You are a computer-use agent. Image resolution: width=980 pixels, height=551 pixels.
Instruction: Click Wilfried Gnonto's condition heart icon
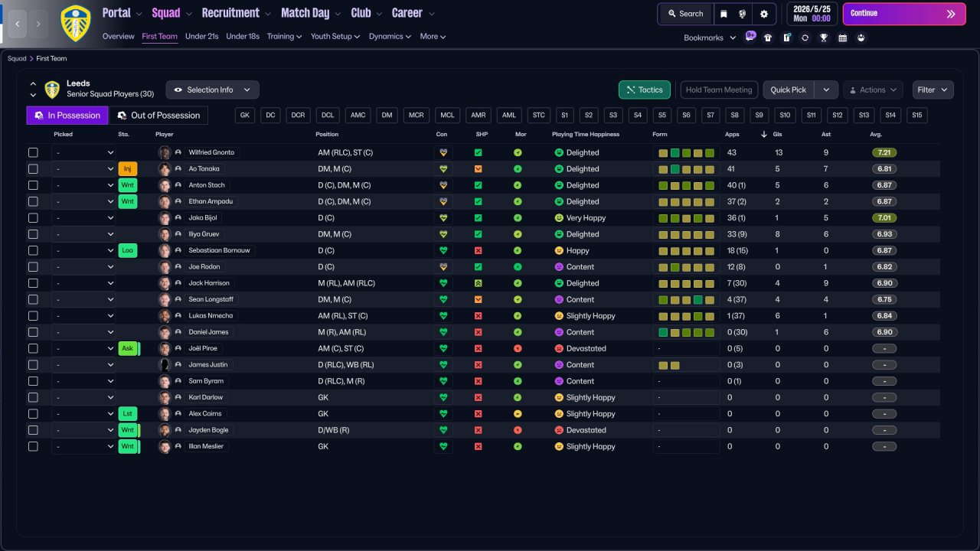(x=443, y=152)
